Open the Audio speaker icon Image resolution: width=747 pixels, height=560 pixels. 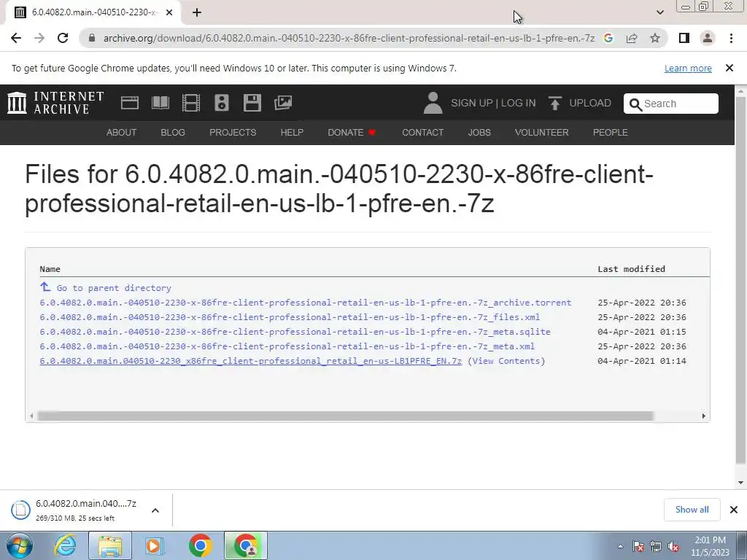pyautogui.click(x=222, y=103)
